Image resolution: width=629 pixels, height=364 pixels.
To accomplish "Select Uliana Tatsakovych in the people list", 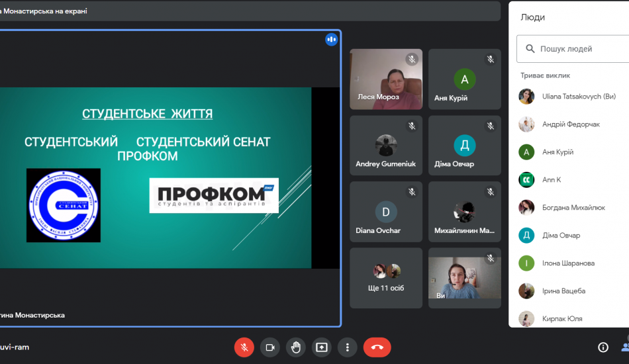I will coord(579,97).
